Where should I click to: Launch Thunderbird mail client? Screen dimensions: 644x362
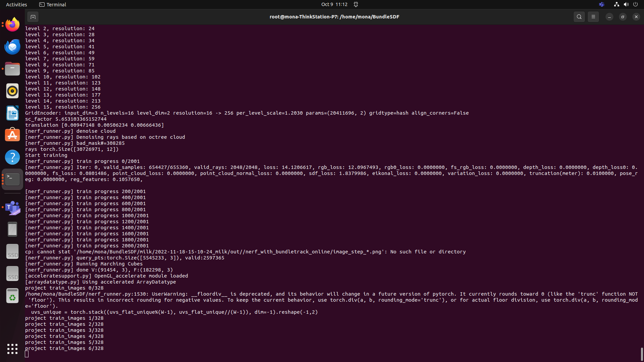(x=12, y=47)
